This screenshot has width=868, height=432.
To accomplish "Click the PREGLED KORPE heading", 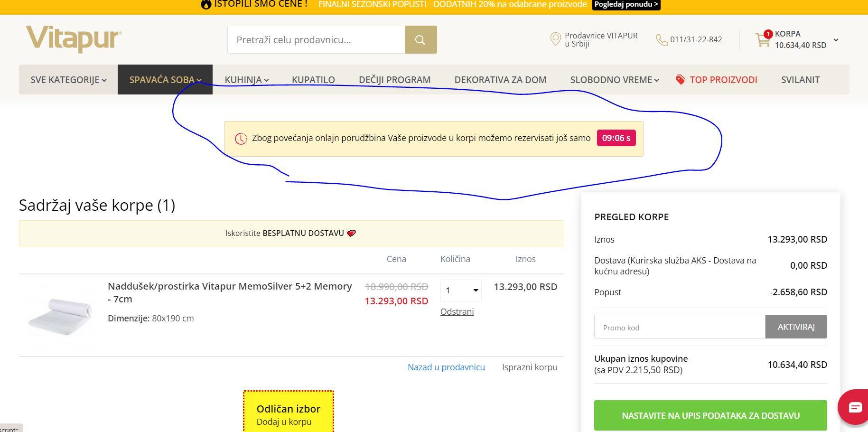I will (x=632, y=217).
